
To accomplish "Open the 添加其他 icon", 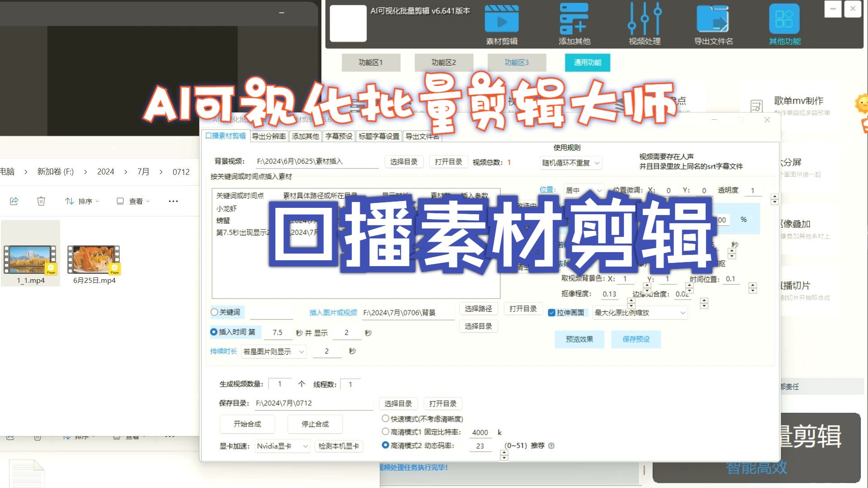I will click(x=574, y=19).
